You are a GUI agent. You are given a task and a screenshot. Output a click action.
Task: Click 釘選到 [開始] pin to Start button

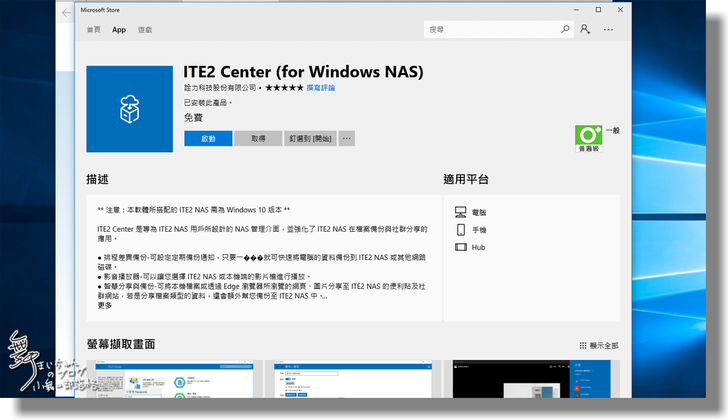(x=310, y=139)
